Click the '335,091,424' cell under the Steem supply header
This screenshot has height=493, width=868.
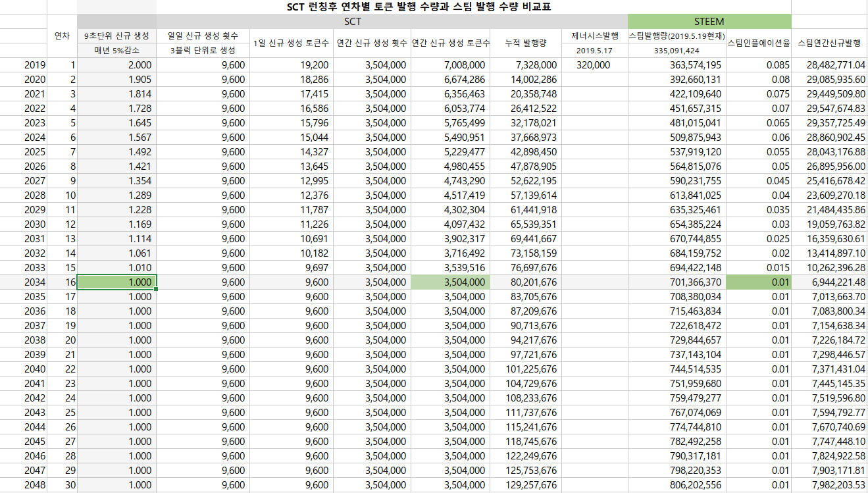click(677, 51)
